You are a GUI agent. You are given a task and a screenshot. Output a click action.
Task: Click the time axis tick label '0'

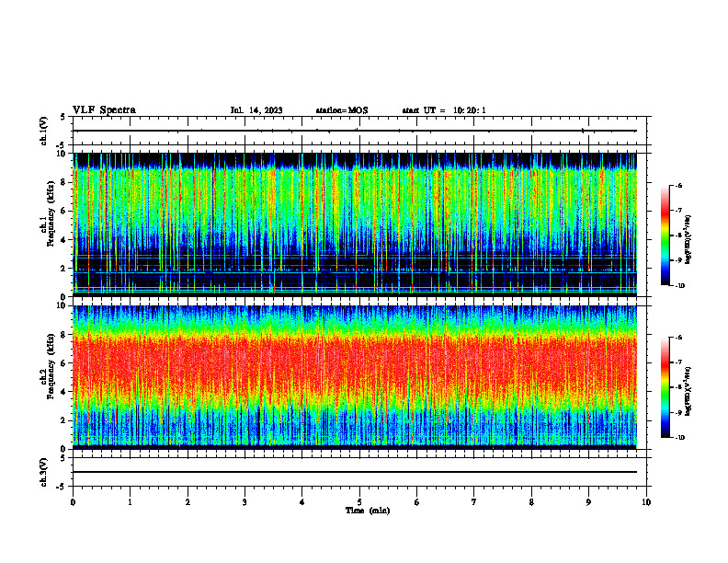pos(73,502)
